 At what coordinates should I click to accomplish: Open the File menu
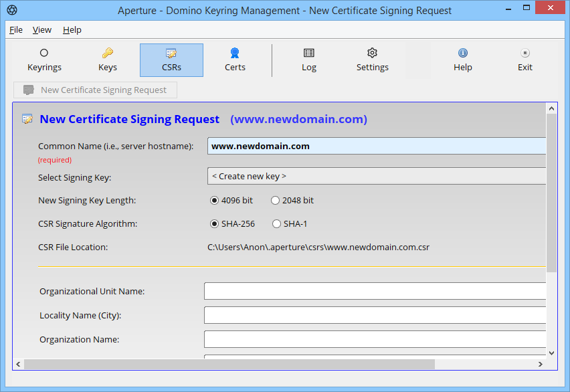[16, 30]
